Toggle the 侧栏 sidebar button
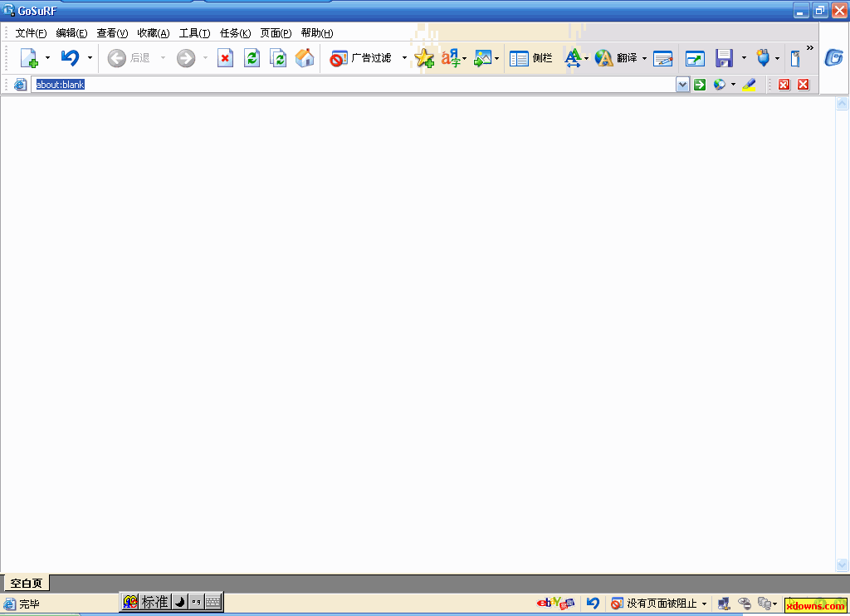This screenshot has width=850, height=616. click(531, 57)
